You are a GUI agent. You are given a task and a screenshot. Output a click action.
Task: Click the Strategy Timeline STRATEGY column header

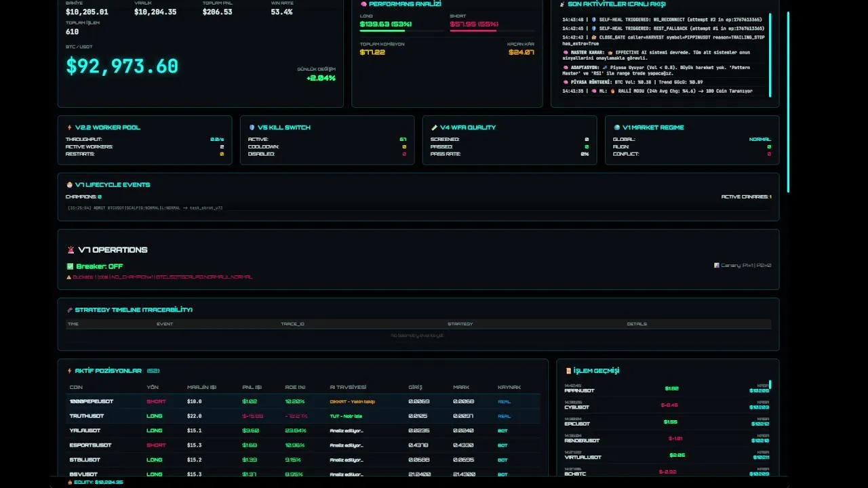tap(460, 324)
